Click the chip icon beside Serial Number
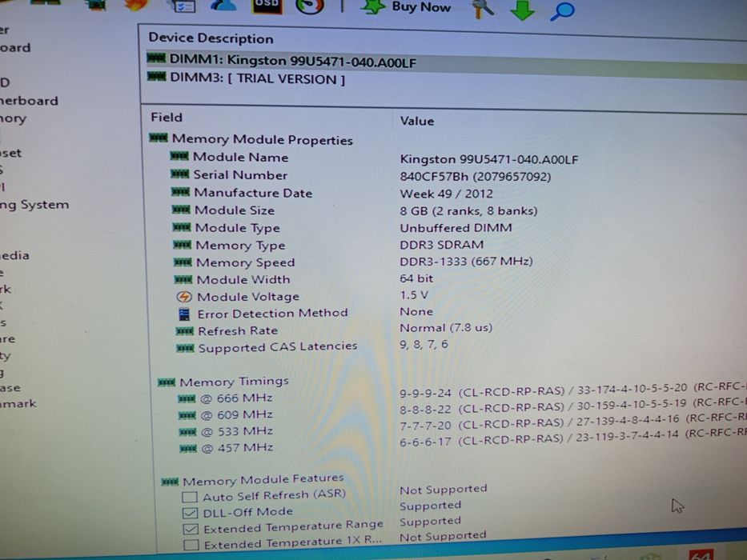Viewport: 747px width, 560px height. point(180,174)
